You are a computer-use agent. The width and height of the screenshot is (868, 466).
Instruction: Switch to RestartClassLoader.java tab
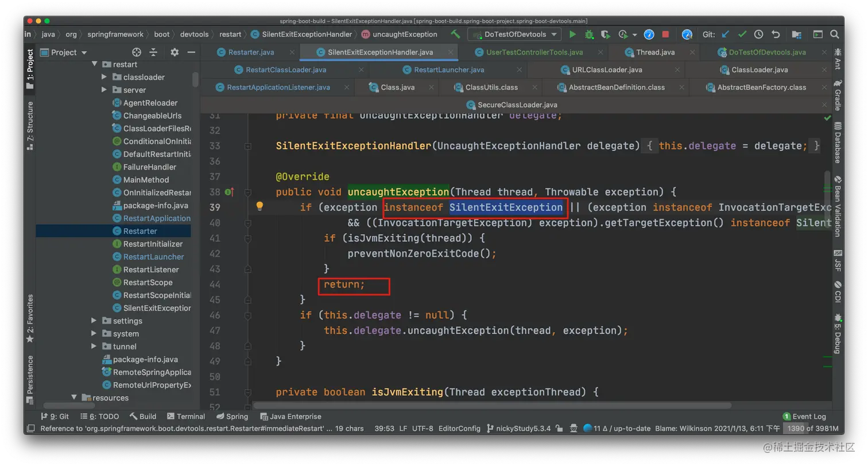point(286,70)
